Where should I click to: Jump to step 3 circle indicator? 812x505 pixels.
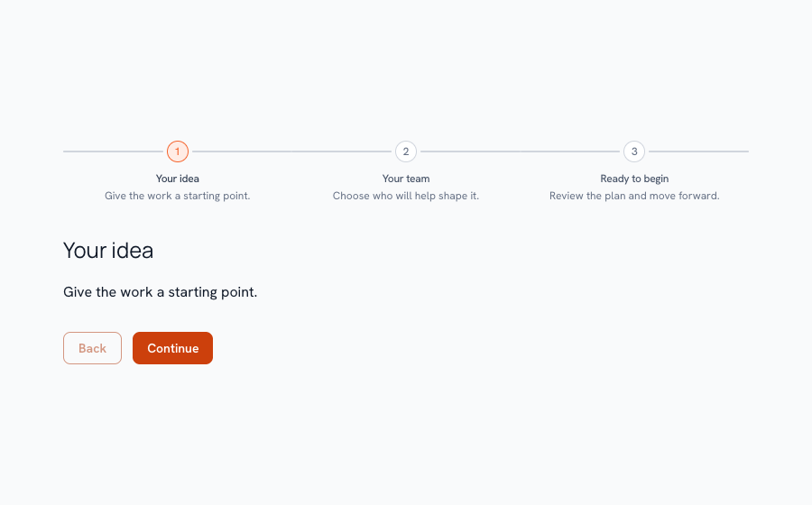(634, 151)
